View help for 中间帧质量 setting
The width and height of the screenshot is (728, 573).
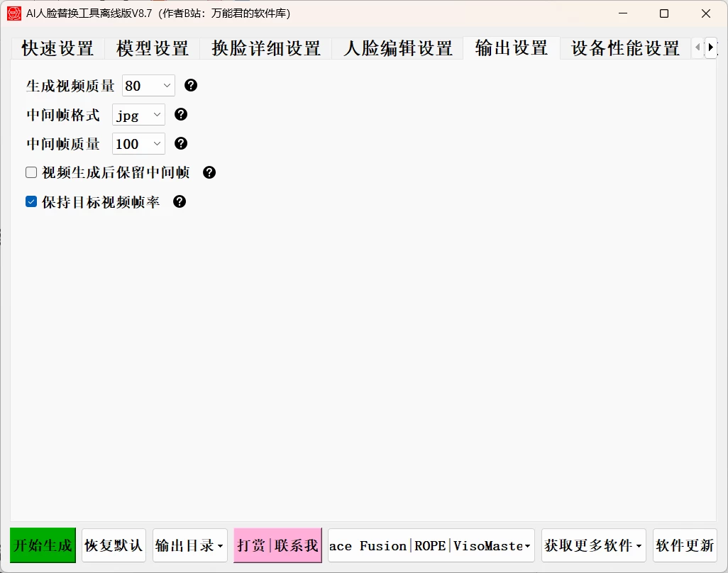point(180,143)
